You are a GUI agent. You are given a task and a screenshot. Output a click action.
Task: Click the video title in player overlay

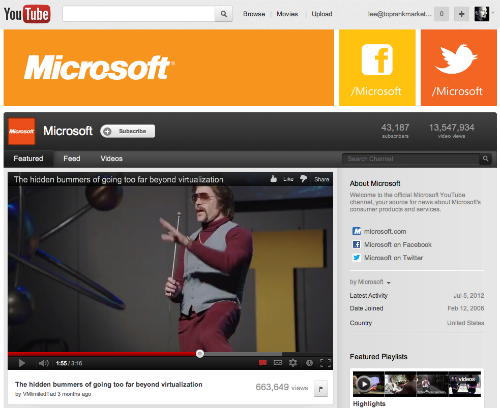coord(119,180)
